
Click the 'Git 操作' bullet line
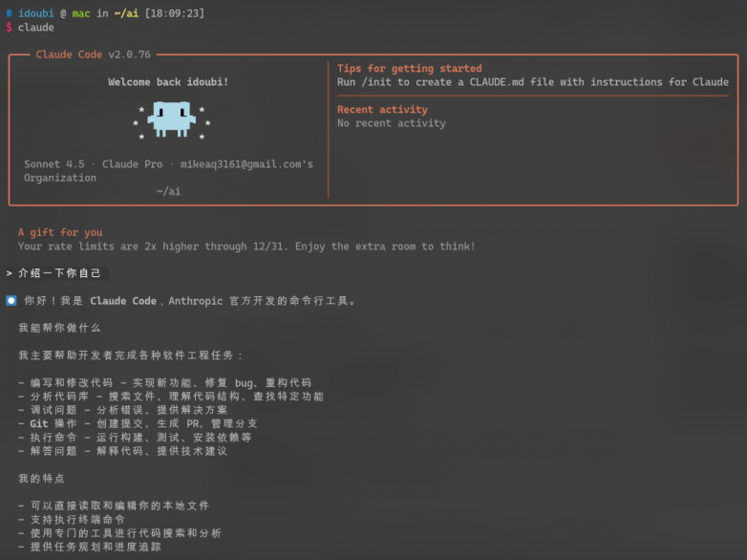[x=139, y=423]
